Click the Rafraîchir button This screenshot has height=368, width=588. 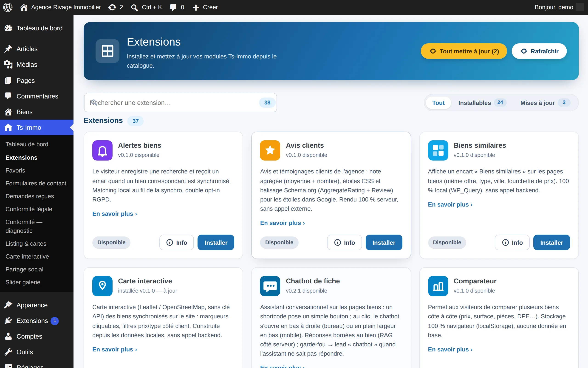pyautogui.click(x=539, y=51)
